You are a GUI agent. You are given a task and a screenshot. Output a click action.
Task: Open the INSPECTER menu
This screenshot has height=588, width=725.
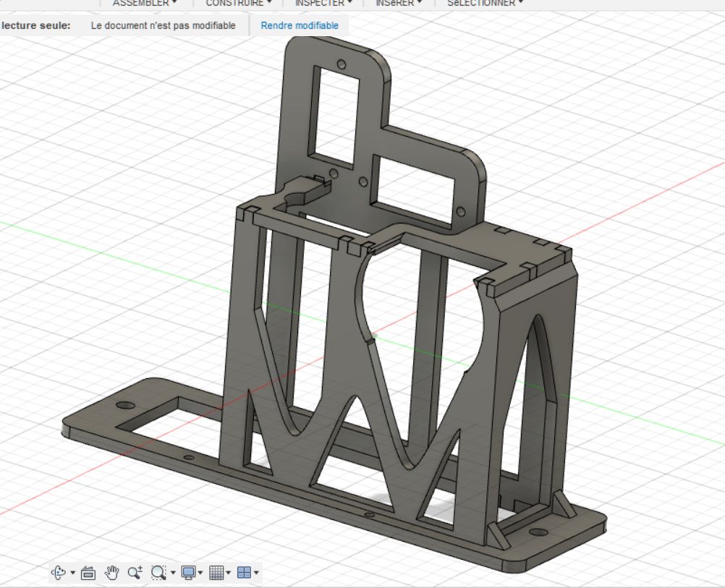pyautogui.click(x=323, y=3)
